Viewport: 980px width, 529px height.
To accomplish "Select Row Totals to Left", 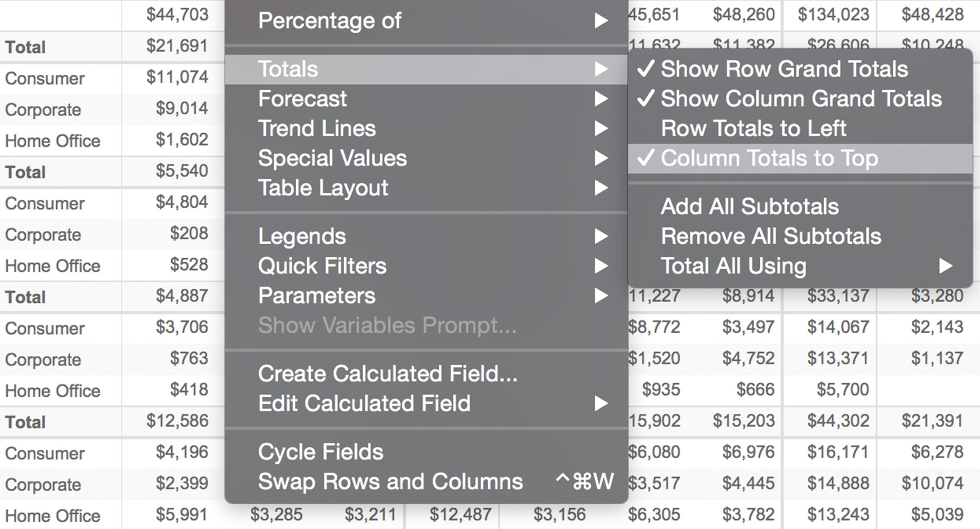I will 800,129.
